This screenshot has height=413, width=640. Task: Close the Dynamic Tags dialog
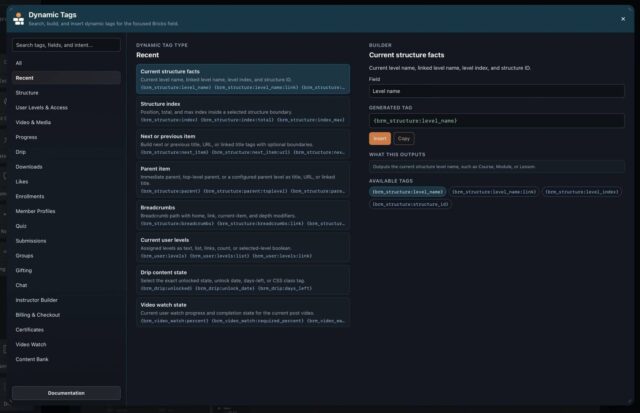tap(623, 19)
